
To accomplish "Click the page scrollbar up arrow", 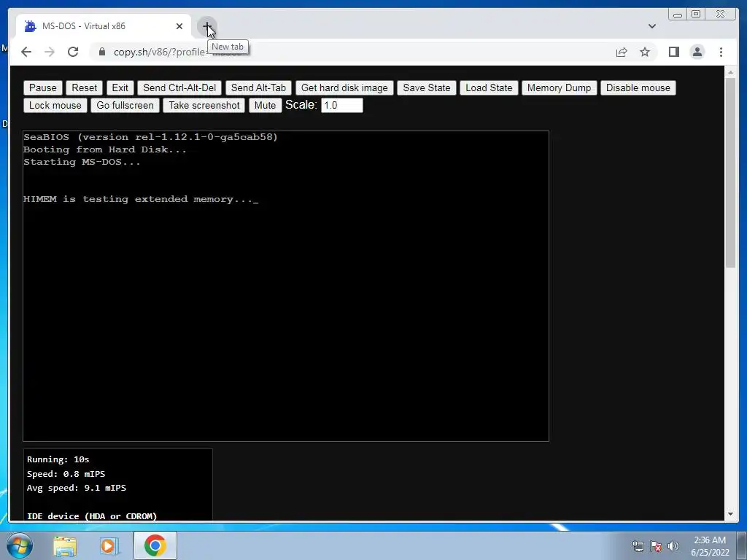I will coord(731,72).
